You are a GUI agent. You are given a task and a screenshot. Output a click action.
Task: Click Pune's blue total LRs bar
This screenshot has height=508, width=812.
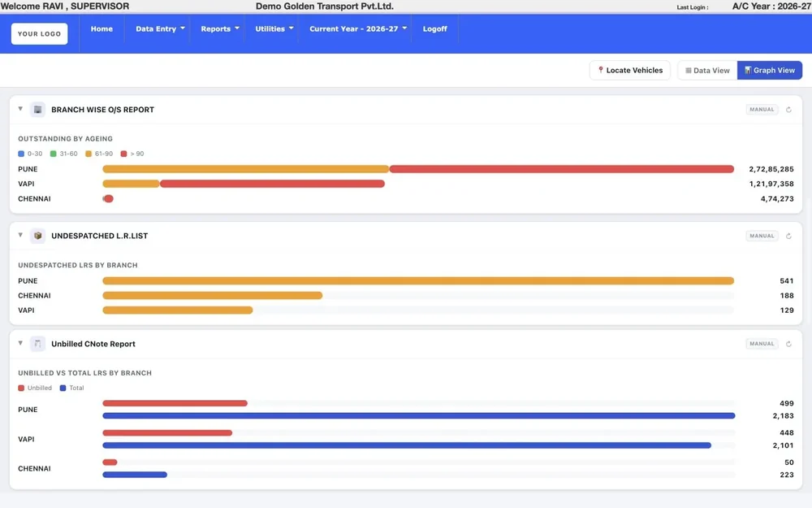(419, 415)
